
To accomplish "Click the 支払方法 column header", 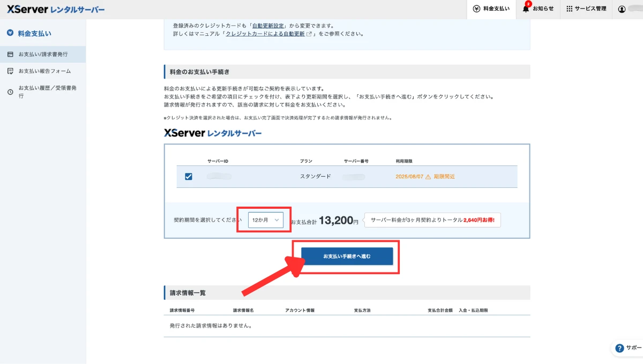I will pos(362,310).
